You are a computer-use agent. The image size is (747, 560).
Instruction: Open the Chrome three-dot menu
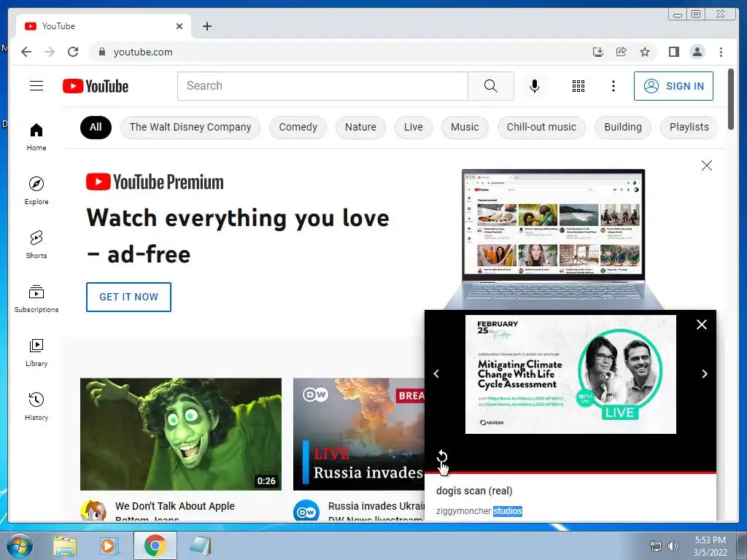coord(721,52)
